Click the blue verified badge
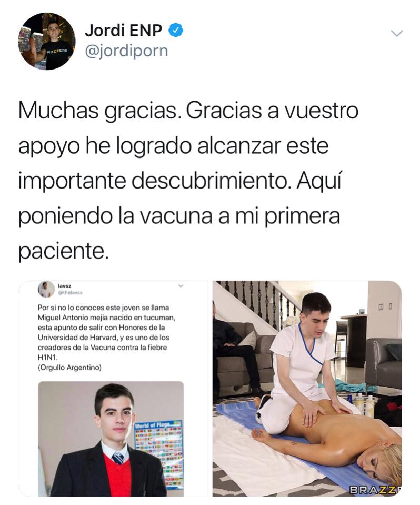The image size is (420, 505). point(176,30)
